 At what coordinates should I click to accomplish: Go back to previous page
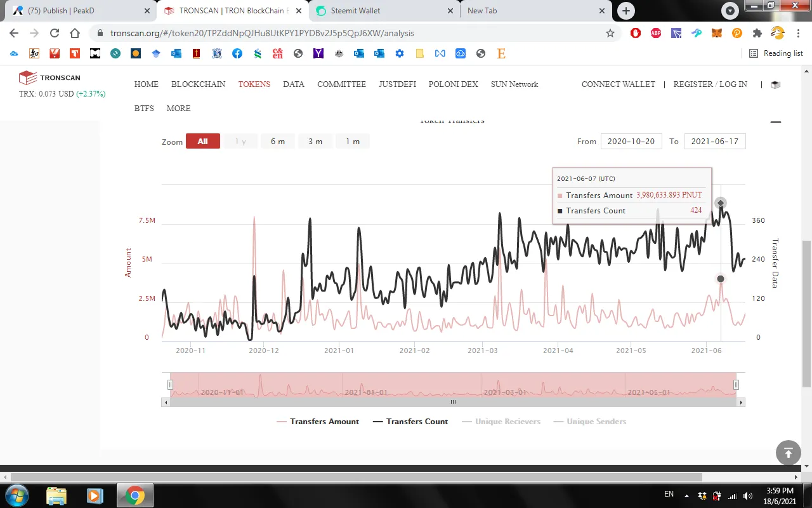point(14,33)
